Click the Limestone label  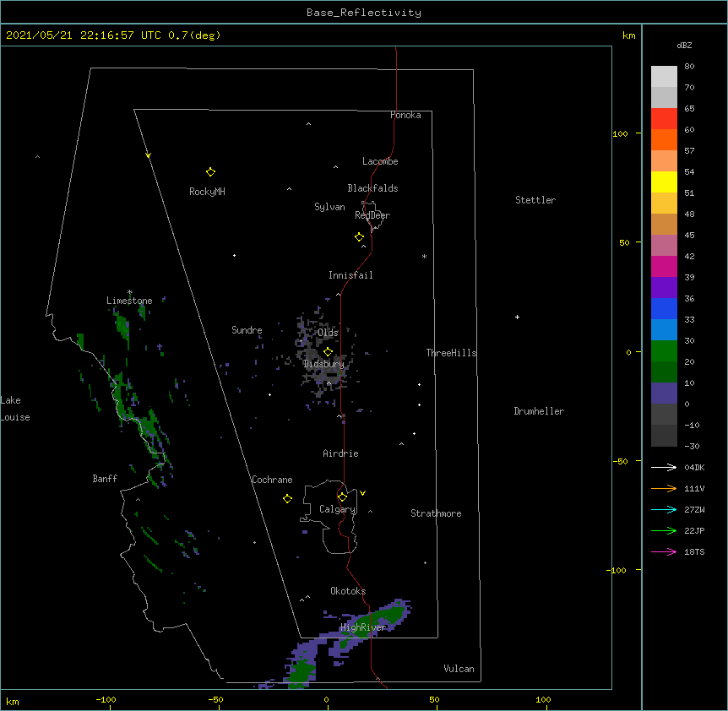pyautogui.click(x=129, y=301)
